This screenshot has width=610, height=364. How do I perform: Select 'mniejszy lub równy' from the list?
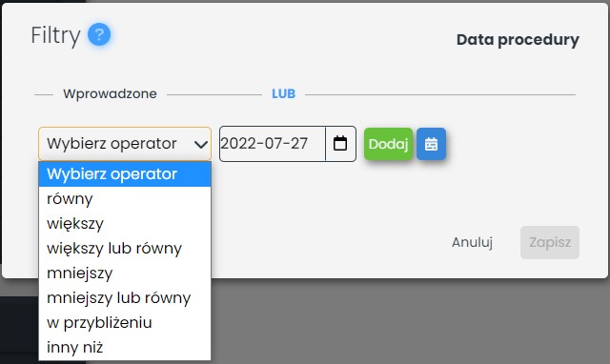click(125, 298)
